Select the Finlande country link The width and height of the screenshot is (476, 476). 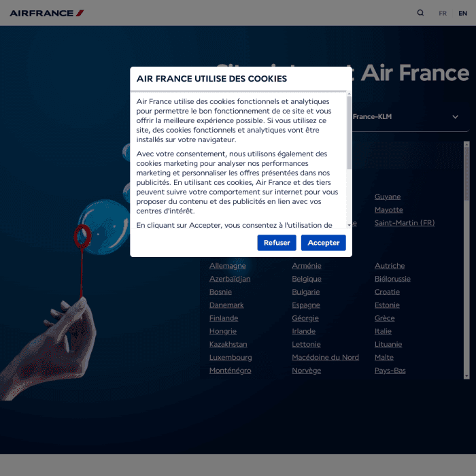(224, 318)
